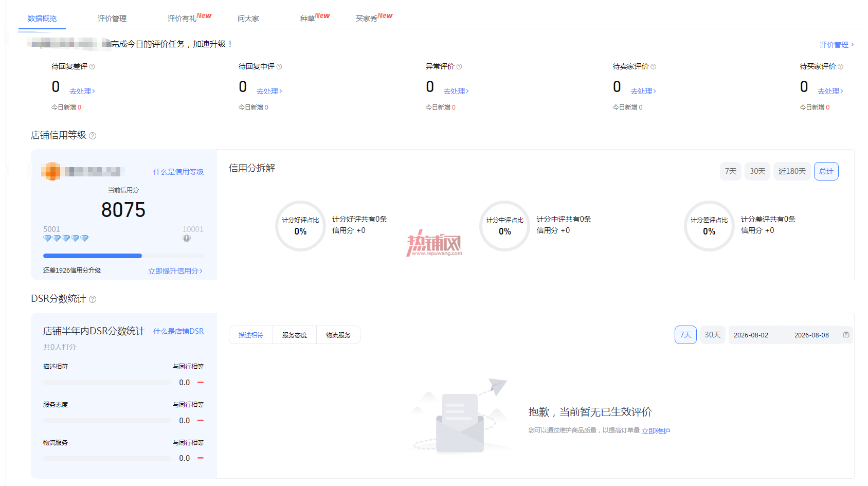The width and height of the screenshot is (868, 486).
Task: Click the credit score progress bar
Action: (x=123, y=256)
